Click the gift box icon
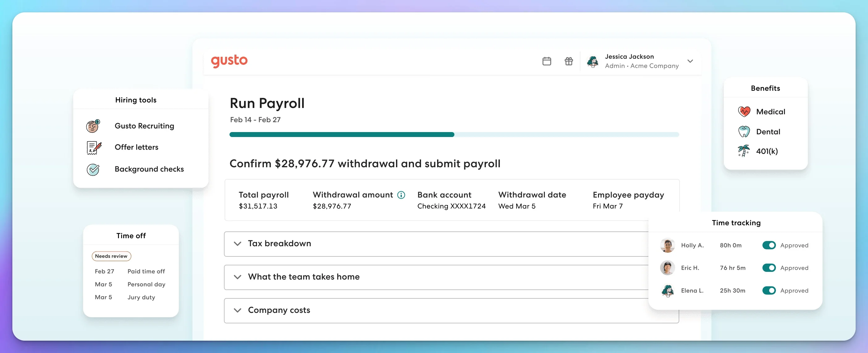Screen dimensions: 868x353 [568, 61]
